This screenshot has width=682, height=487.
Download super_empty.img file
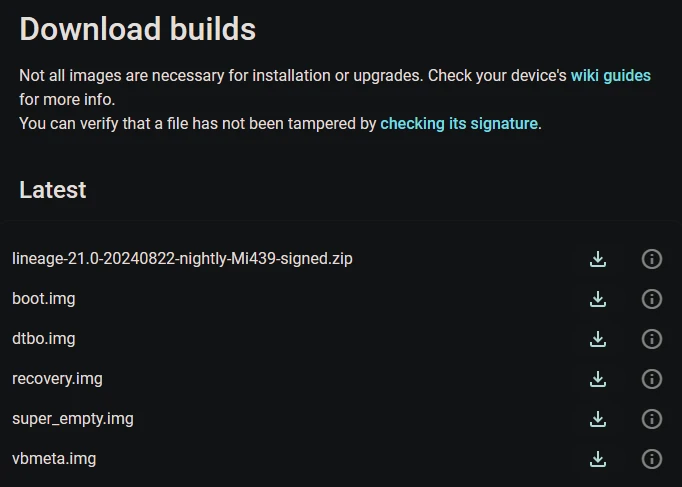pos(598,419)
